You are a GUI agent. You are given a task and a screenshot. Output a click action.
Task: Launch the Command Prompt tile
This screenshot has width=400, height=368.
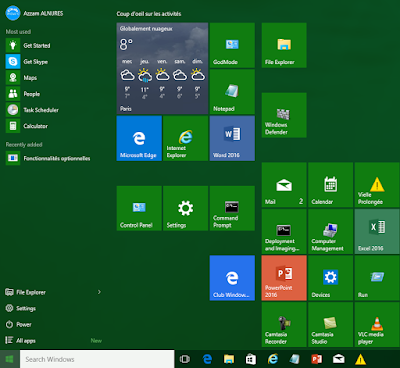tap(232, 208)
